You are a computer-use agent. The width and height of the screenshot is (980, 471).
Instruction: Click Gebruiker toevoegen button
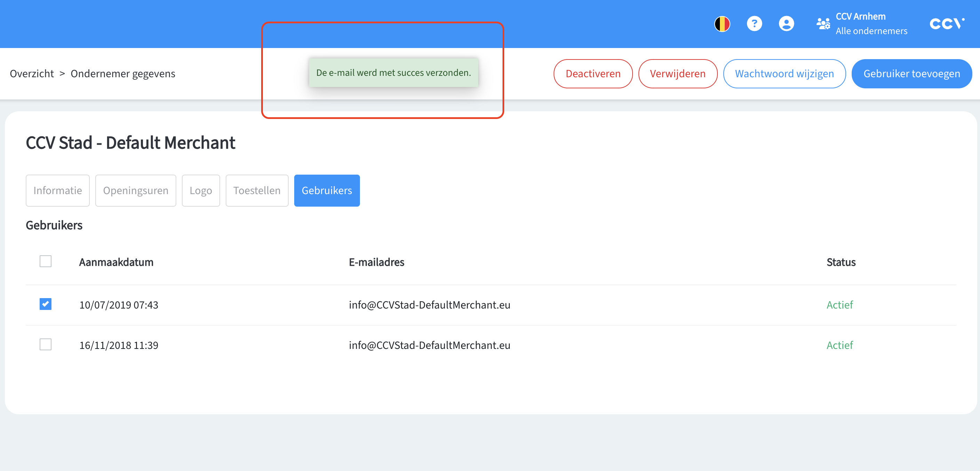911,74
